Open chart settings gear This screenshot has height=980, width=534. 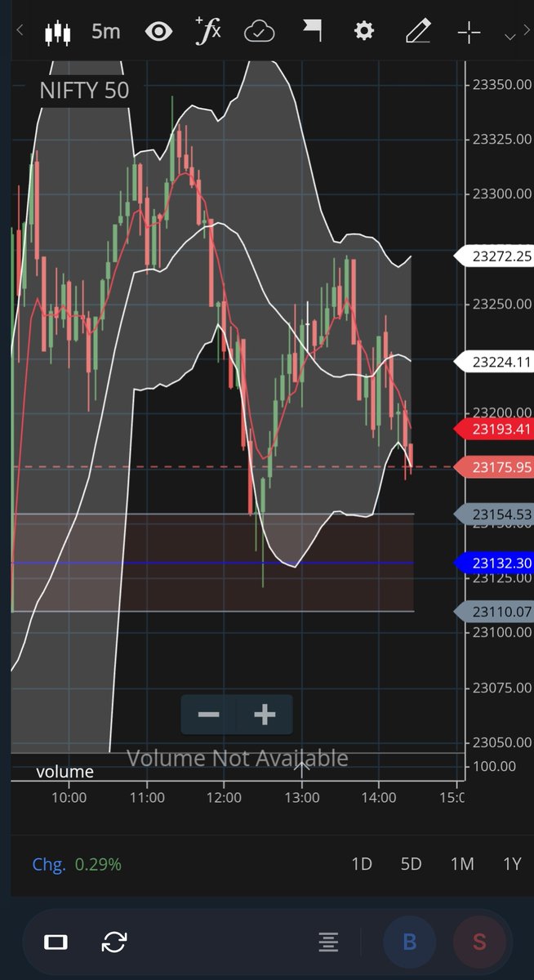pyautogui.click(x=363, y=32)
